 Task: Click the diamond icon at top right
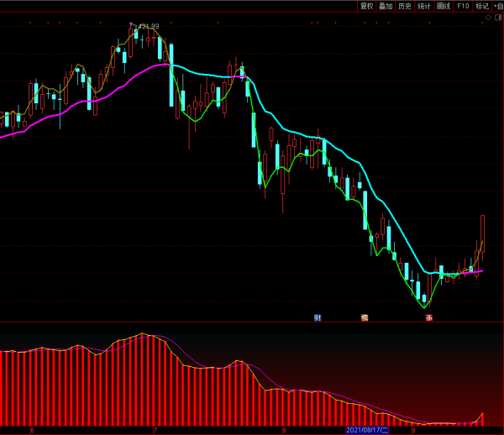point(488,17)
